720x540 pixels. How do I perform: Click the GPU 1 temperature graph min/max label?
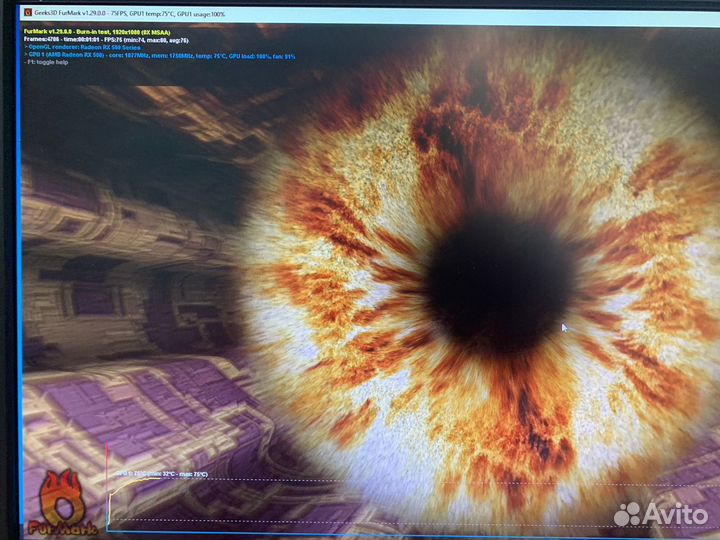(x=162, y=474)
